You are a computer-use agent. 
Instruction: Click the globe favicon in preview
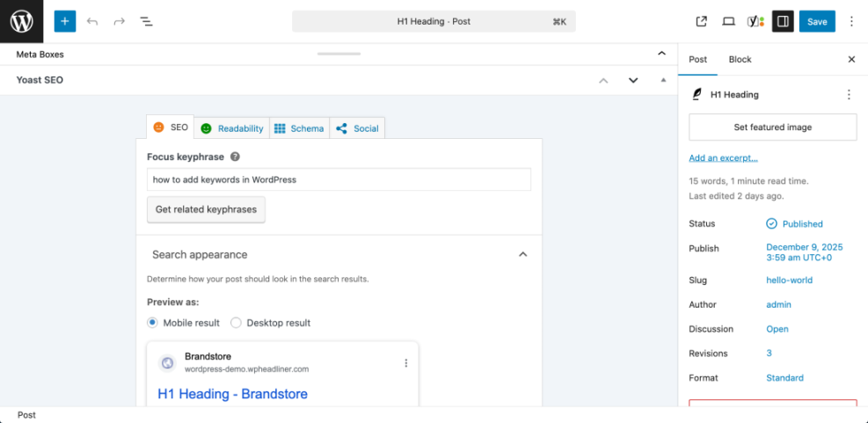tap(166, 363)
